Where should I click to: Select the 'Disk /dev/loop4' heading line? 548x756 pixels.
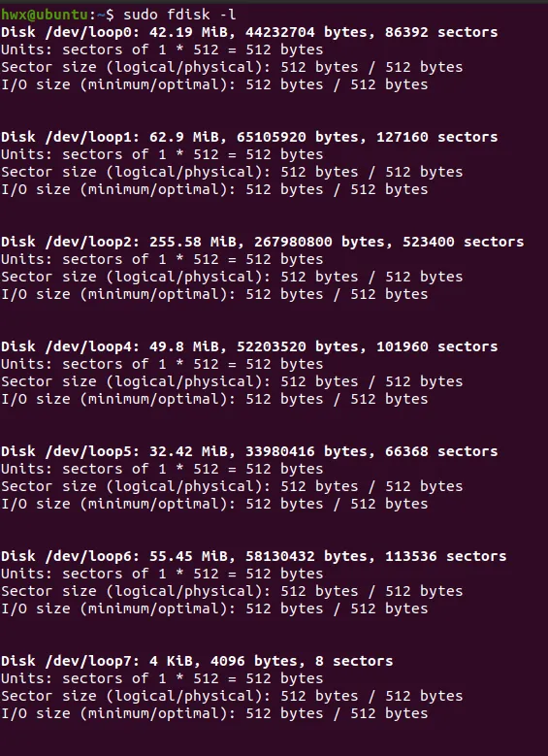click(249, 346)
